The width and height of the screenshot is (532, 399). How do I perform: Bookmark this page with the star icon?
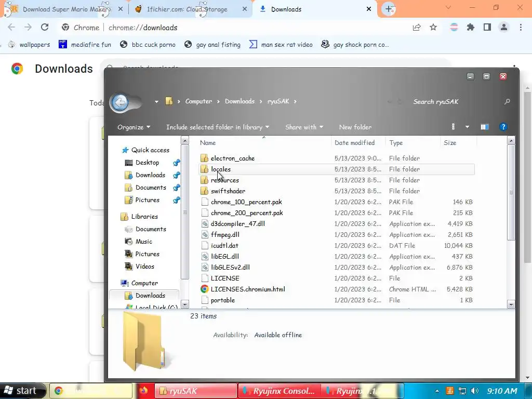433,27
